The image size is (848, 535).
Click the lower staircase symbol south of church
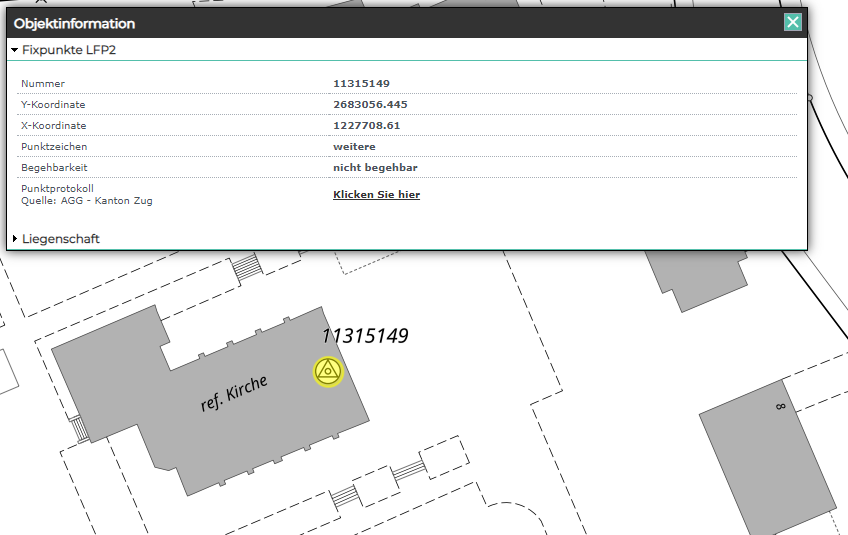[344, 495]
